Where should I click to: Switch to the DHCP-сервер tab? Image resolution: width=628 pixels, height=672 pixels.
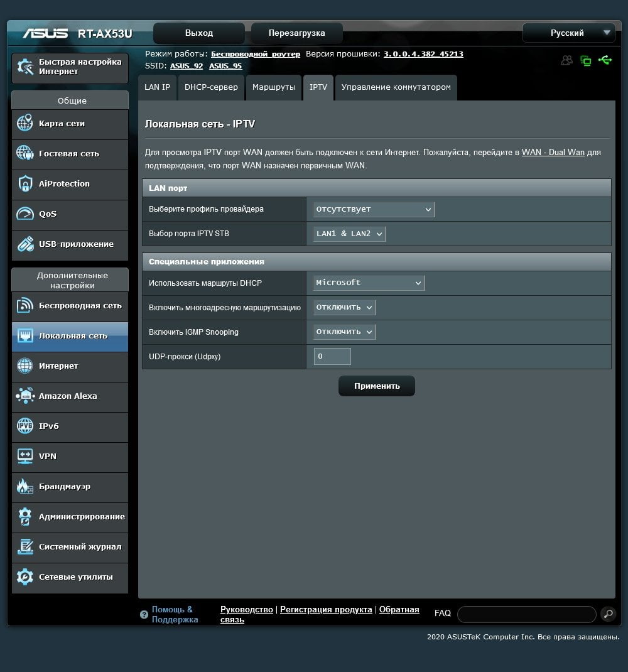pyautogui.click(x=211, y=87)
